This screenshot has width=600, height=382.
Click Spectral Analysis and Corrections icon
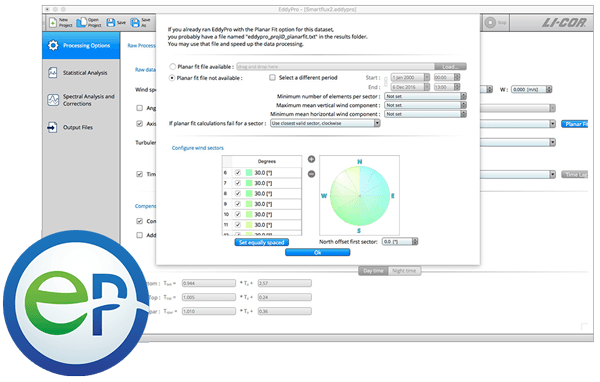pos(53,100)
